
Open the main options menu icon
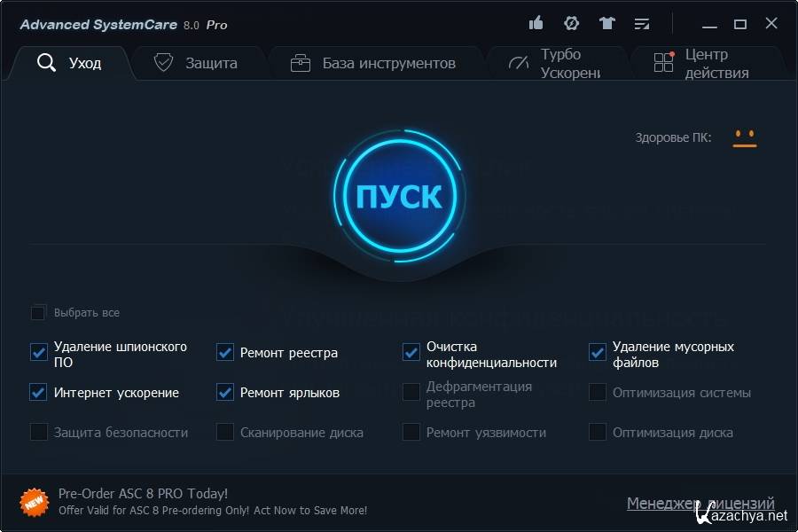click(x=643, y=24)
